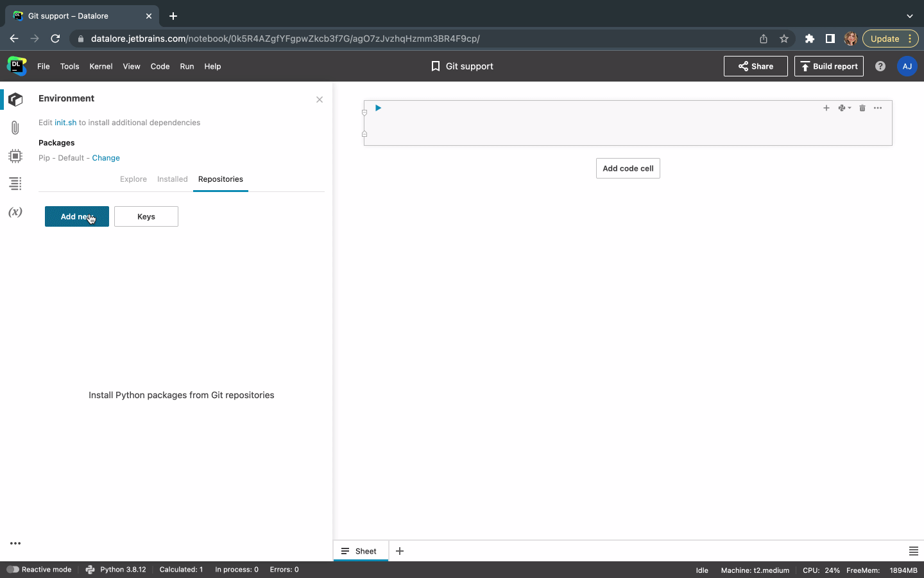Click the Build report button
The image size is (924, 578).
829,66
